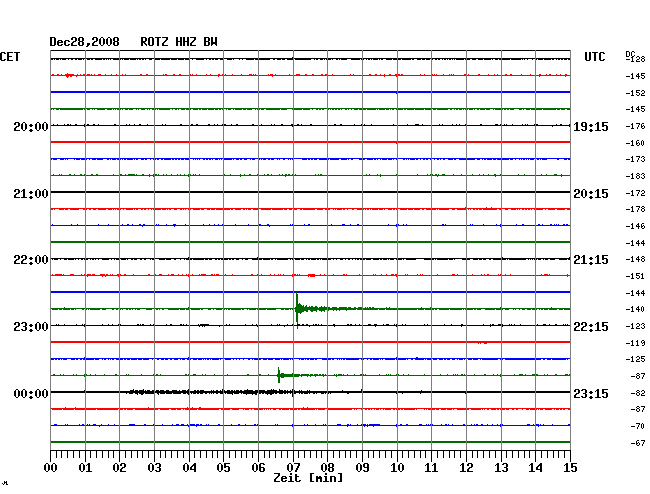
Task: Click the "22:00" CET time label
Action: pos(31,260)
